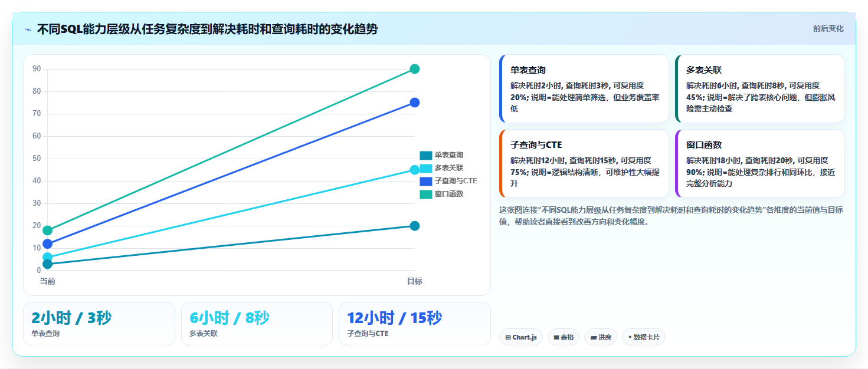Open the 子查询与CTE detail card heading
Image resolution: width=868 pixels, height=369 pixels.
[x=536, y=144]
